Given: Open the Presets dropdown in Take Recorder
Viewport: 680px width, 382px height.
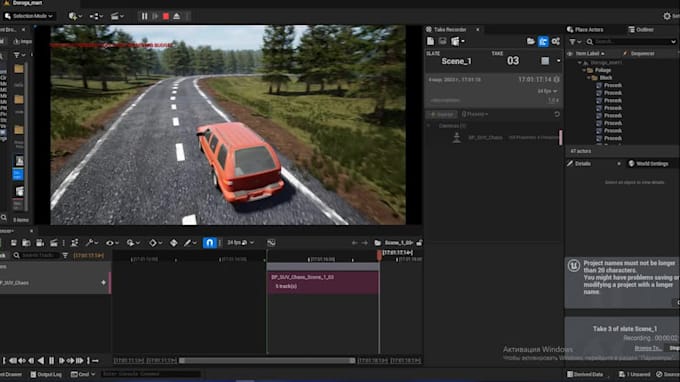Looking at the screenshot, I should 474,114.
